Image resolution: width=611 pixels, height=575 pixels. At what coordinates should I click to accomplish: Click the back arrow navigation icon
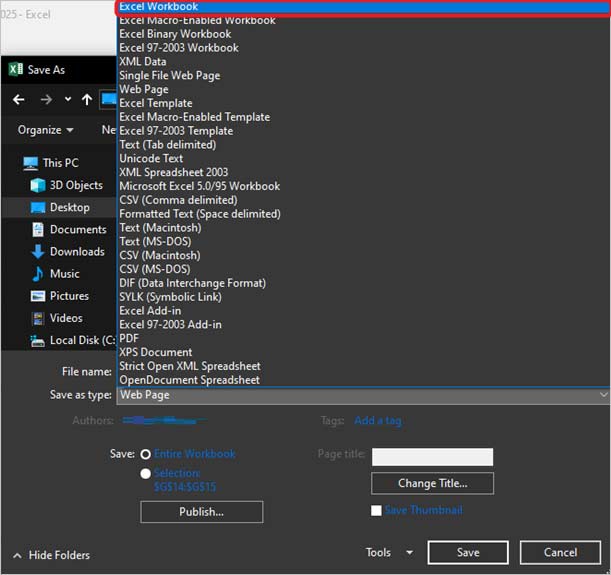19,99
